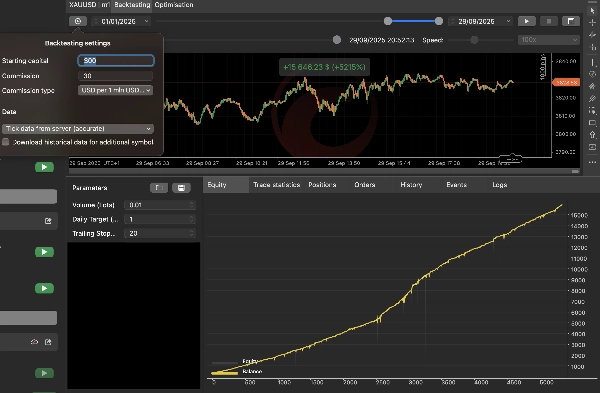Click the Equity legend entry
This screenshot has height=393, width=600.
click(x=235, y=361)
